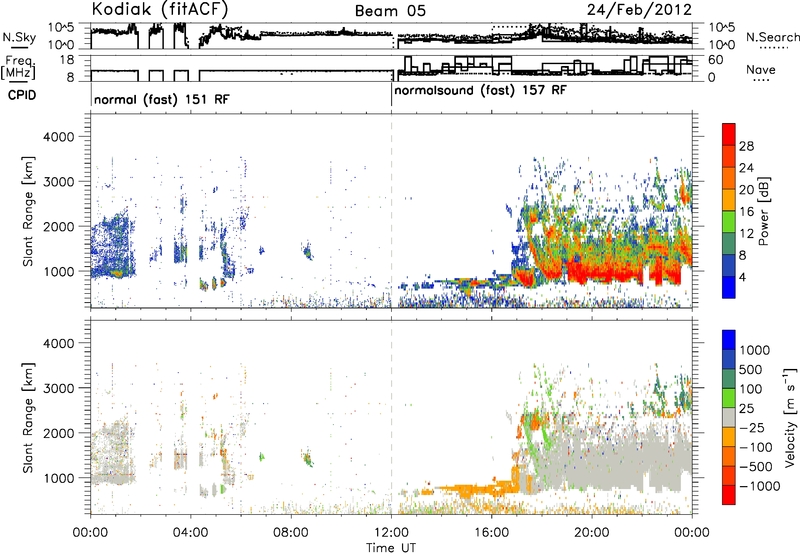The image size is (800, 554).
Task: Click the red top segment of Power colorbar
Action: click(x=729, y=134)
